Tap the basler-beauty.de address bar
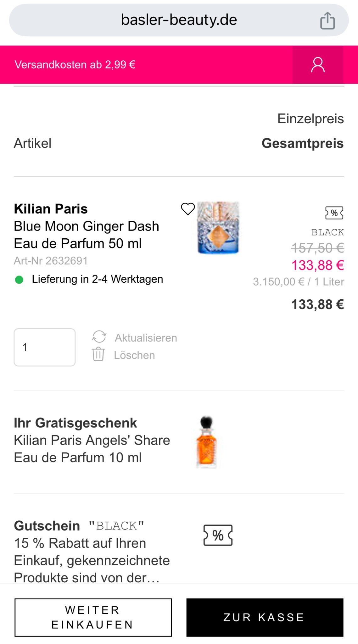The width and height of the screenshot is (358, 644). point(179,20)
